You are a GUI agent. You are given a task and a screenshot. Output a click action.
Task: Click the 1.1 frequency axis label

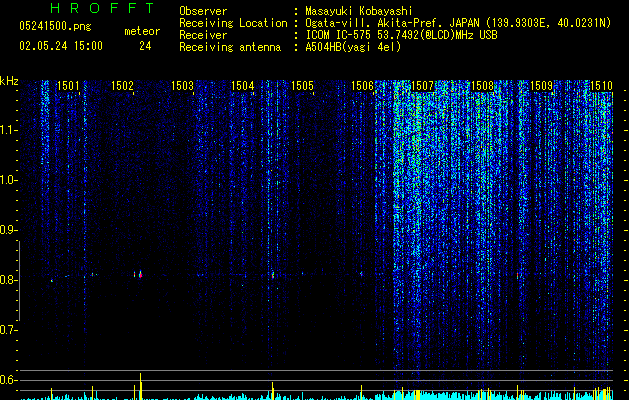(7, 130)
